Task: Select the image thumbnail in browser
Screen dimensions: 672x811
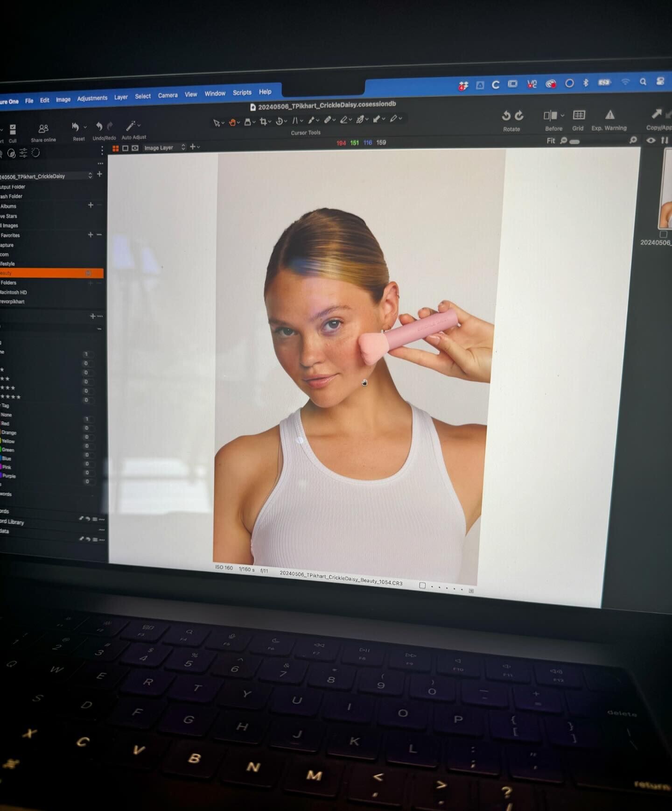Action: coord(665,190)
